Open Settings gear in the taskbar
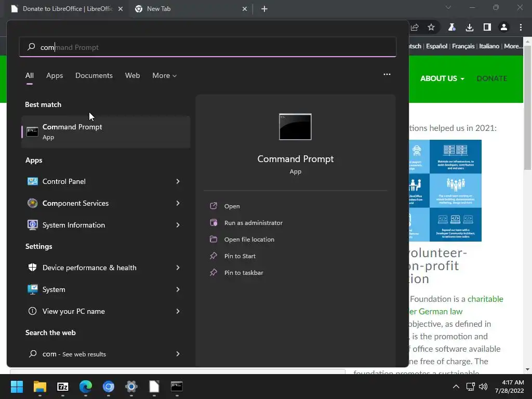The width and height of the screenshot is (532, 399). 131,387
